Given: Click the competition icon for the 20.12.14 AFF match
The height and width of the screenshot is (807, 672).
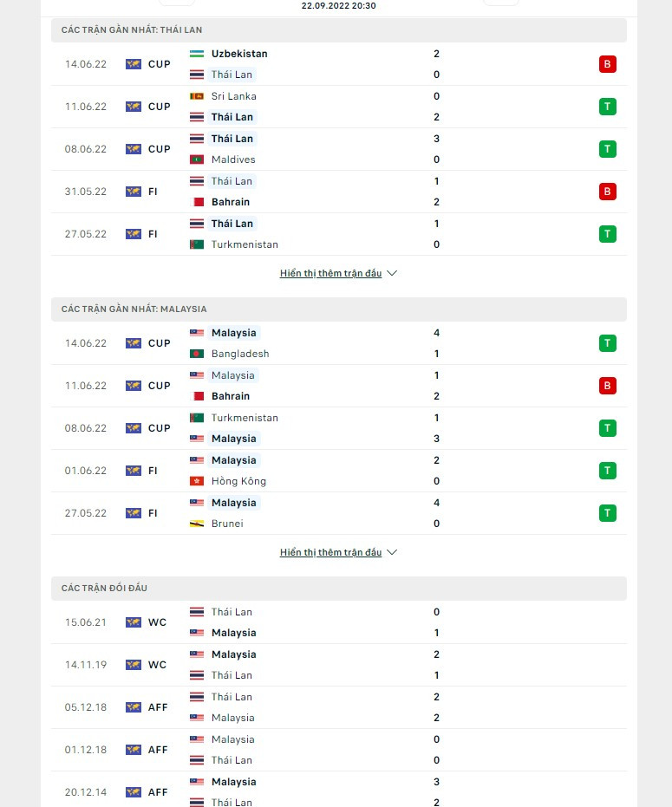Looking at the screenshot, I should [133, 792].
